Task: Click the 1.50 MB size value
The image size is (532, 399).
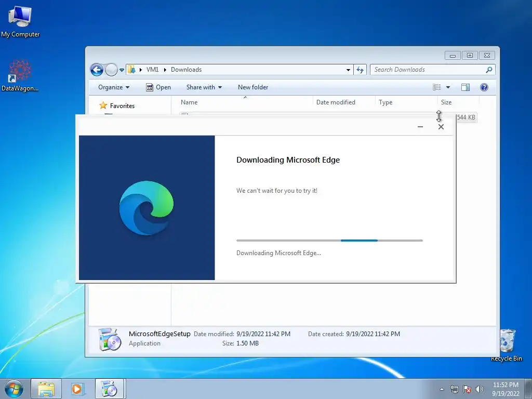Action: (x=247, y=343)
